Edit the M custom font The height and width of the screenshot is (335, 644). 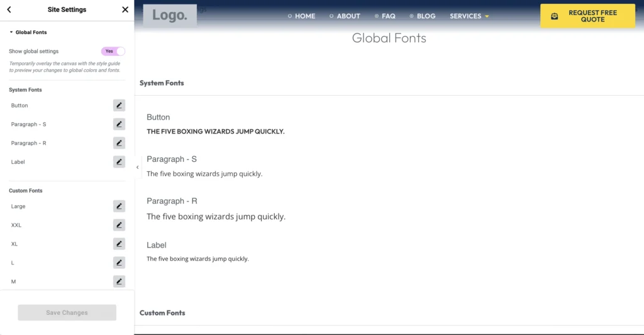119,281
